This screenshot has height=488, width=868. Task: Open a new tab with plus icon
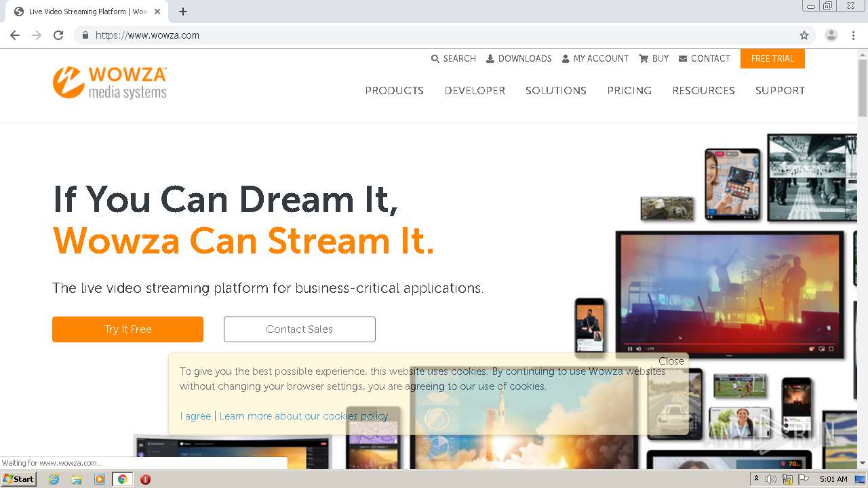tap(183, 12)
